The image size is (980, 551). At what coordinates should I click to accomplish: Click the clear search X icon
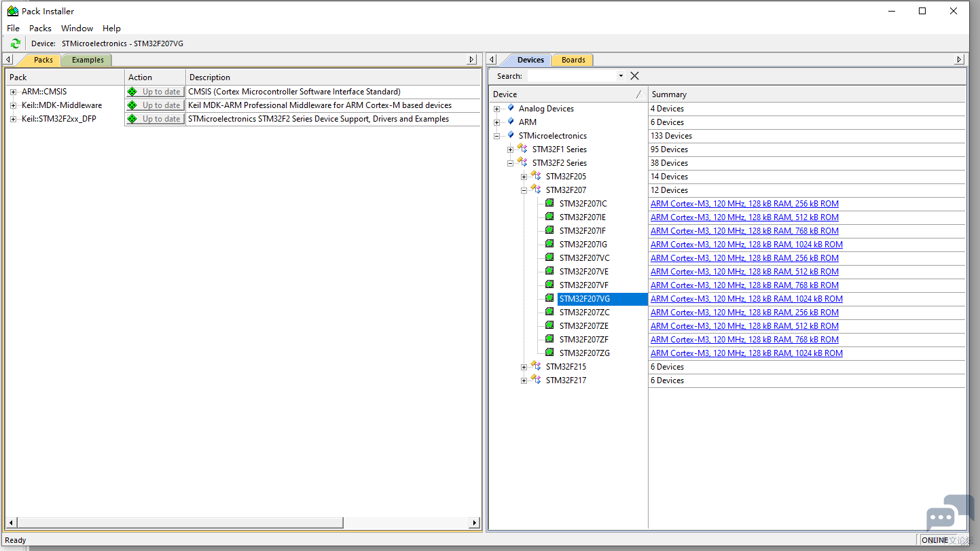pos(634,76)
